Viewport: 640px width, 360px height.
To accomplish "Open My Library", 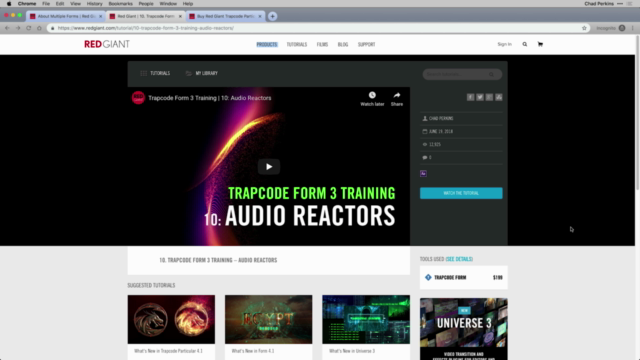I will click(202, 73).
